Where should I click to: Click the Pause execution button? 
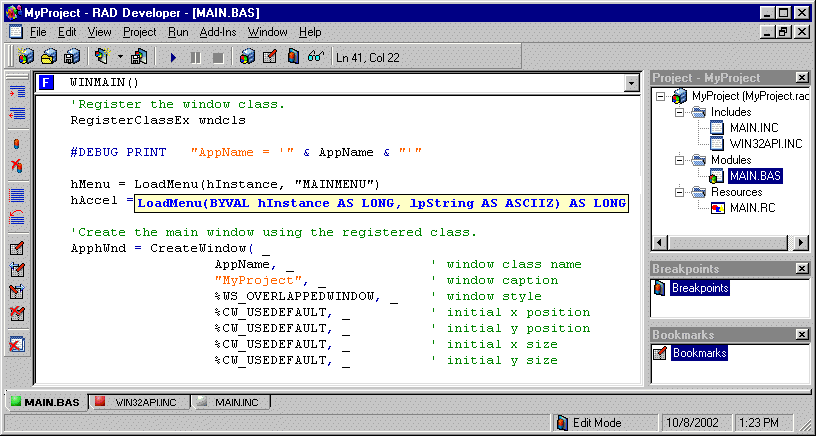tap(196, 57)
